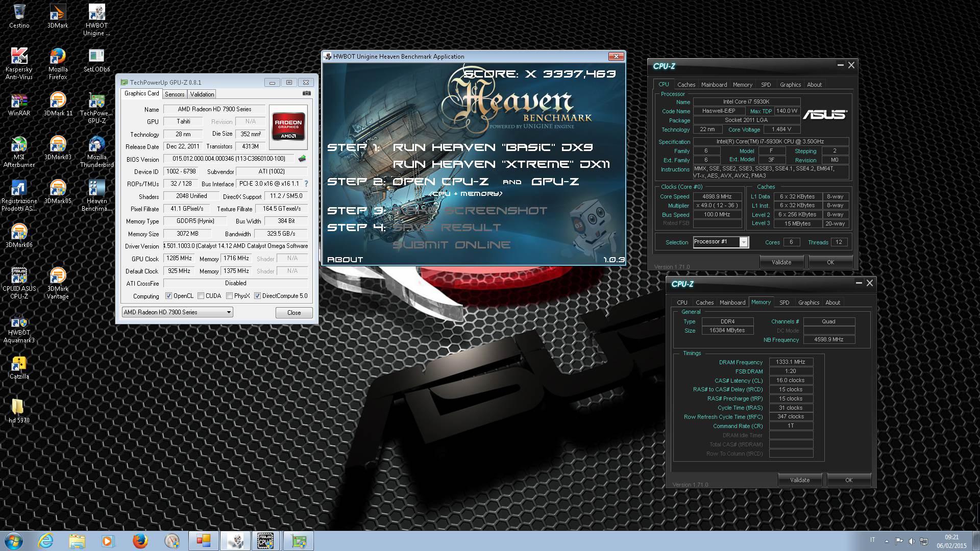This screenshot has height=551, width=980.
Task: Toggle the DirectCompute 5.0 checkbox
Action: pyautogui.click(x=258, y=296)
